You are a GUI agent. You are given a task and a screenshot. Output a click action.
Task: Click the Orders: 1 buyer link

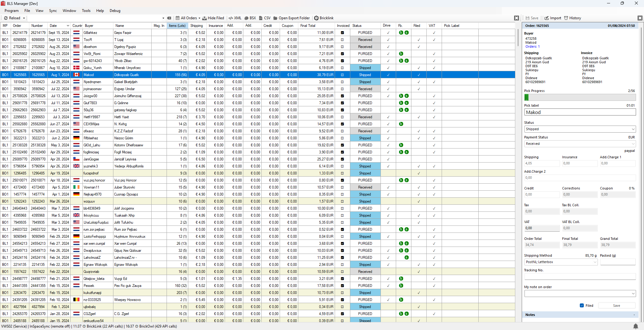(x=532, y=46)
